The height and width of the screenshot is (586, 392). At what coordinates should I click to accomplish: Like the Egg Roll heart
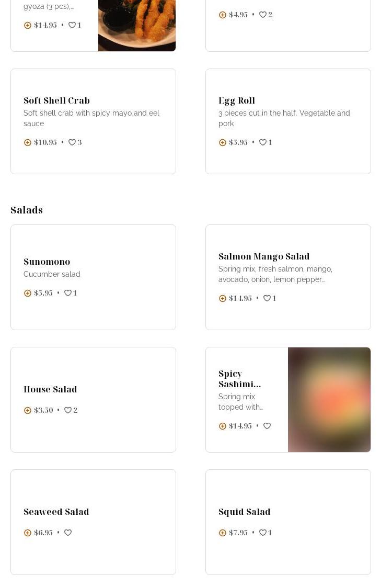click(263, 142)
